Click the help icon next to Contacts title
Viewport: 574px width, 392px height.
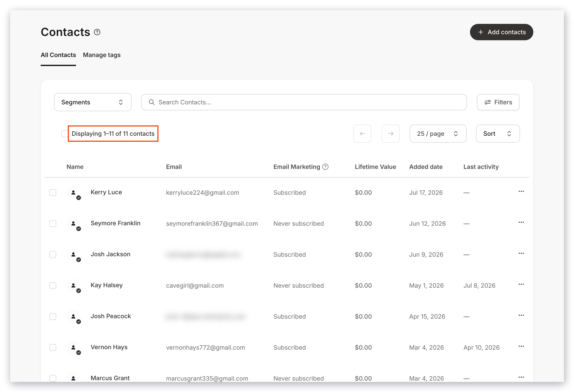[97, 32]
